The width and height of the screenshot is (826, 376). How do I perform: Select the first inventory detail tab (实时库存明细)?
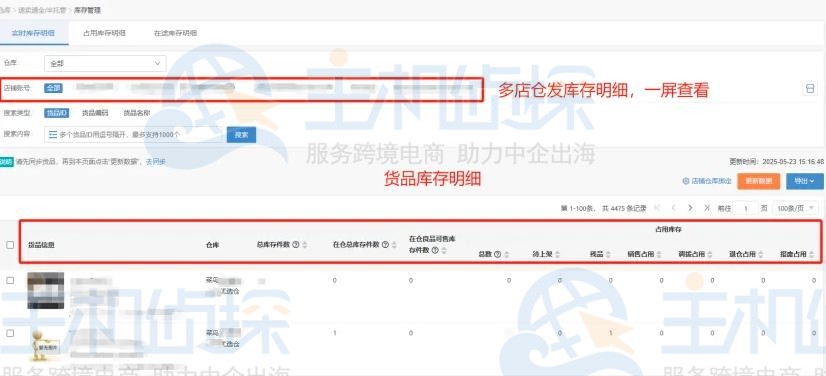coord(33,33)
